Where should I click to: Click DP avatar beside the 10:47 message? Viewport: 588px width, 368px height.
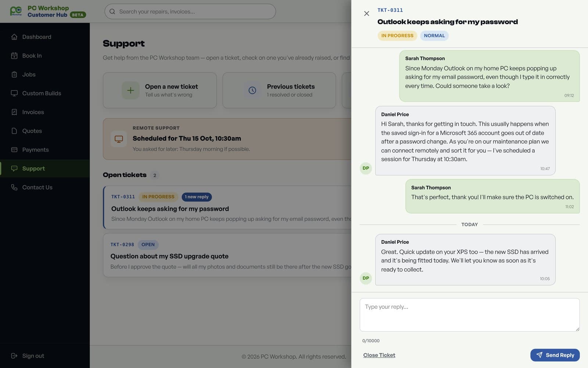click(x=366, y=168)
